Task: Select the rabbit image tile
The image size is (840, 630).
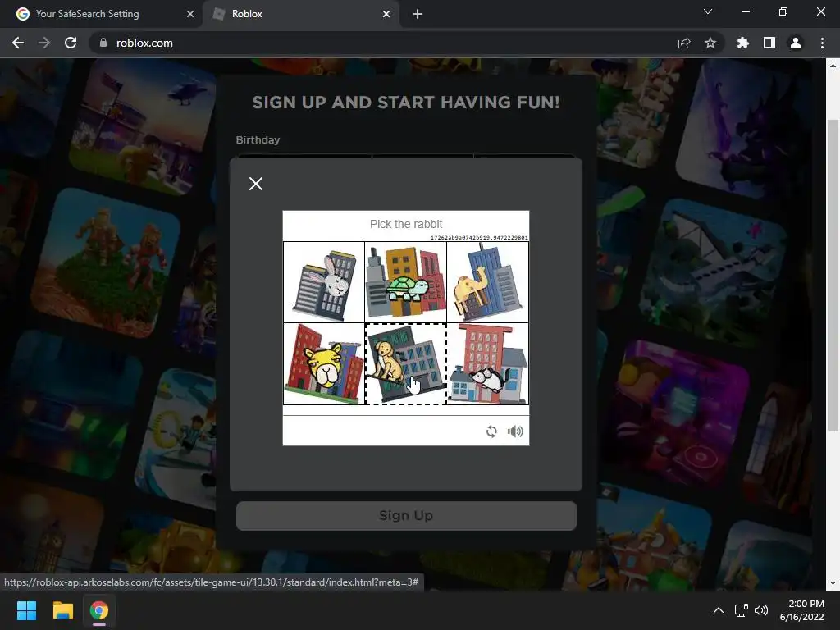Action: click(x=324, y=282)
